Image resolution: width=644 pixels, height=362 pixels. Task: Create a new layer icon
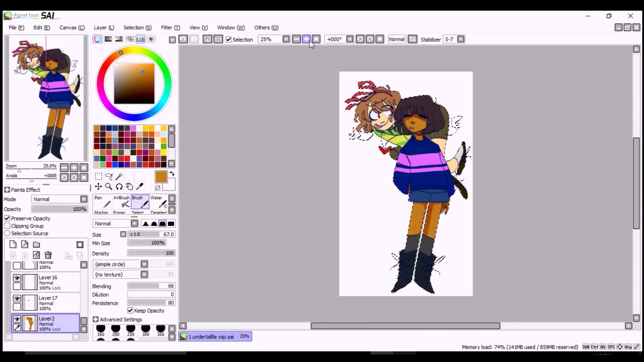point(13,244)
